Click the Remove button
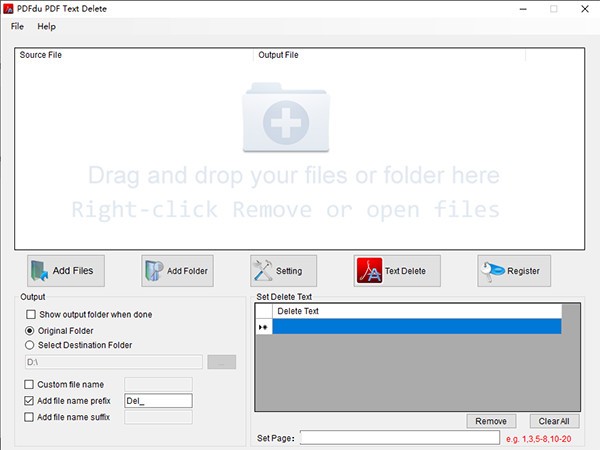 tap(491, 421)
